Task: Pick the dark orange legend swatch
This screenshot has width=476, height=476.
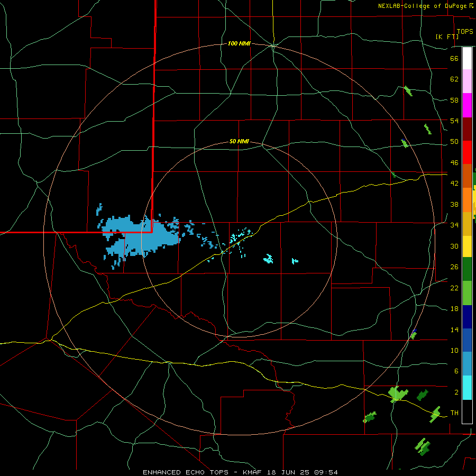Action: (x=467, y=176)
